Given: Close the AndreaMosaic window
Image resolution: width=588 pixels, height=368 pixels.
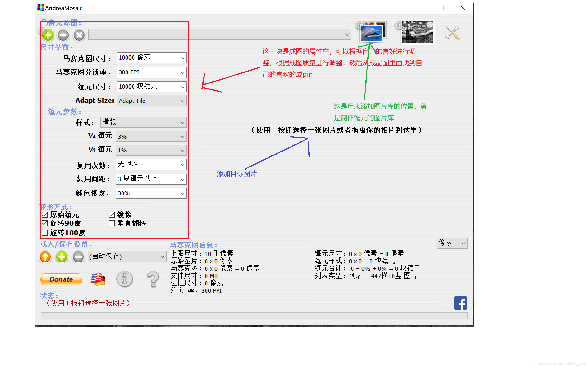Looking at the screenshot, I should point(463,8).
